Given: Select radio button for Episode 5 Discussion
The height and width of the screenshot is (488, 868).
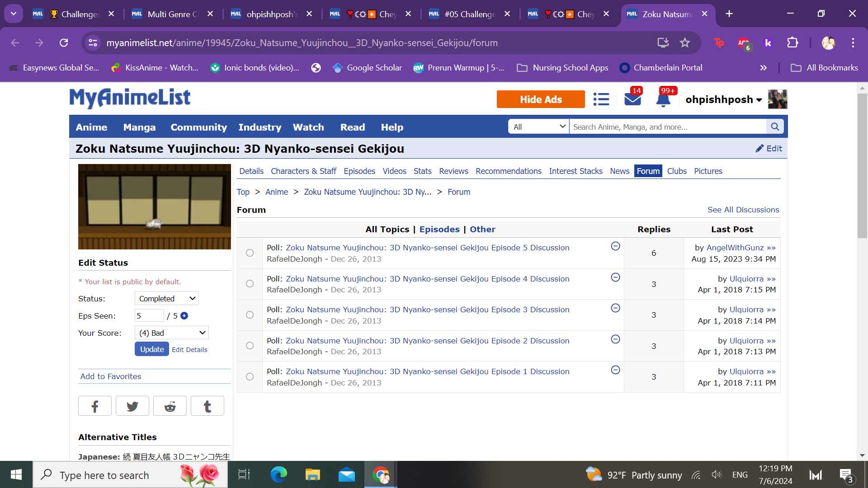Looking at the screenshot, I should pyautogui.click(x=250, y=253).
